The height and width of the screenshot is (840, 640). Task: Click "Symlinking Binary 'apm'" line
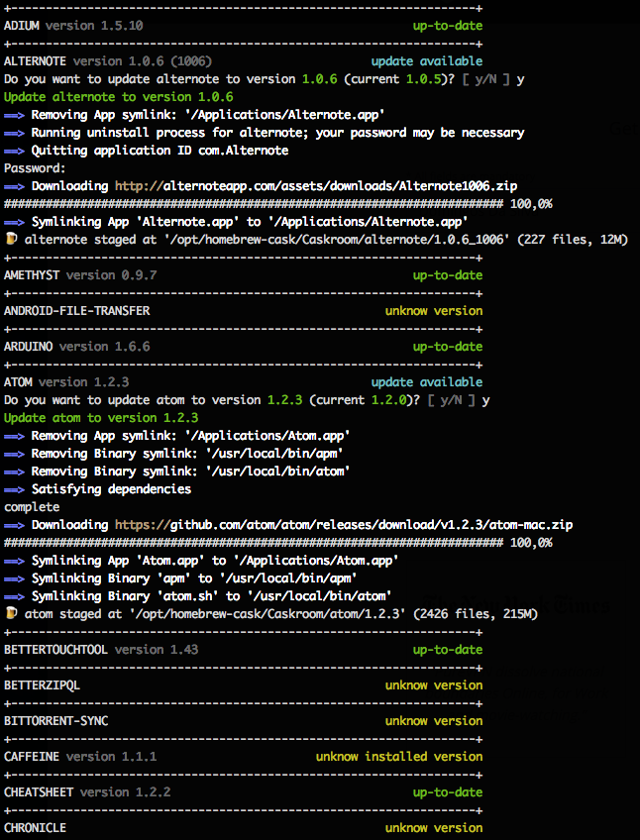tap(180, 578)
